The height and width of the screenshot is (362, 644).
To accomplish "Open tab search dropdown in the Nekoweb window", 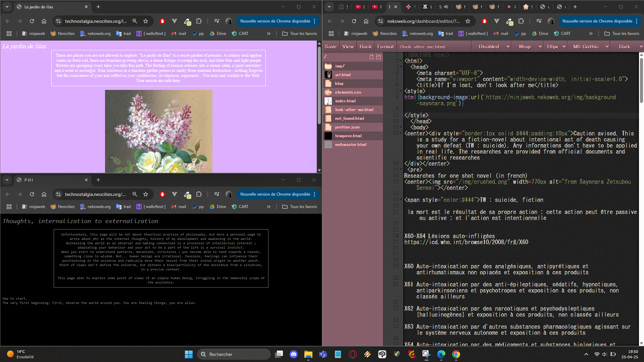I will coord(329,7).
